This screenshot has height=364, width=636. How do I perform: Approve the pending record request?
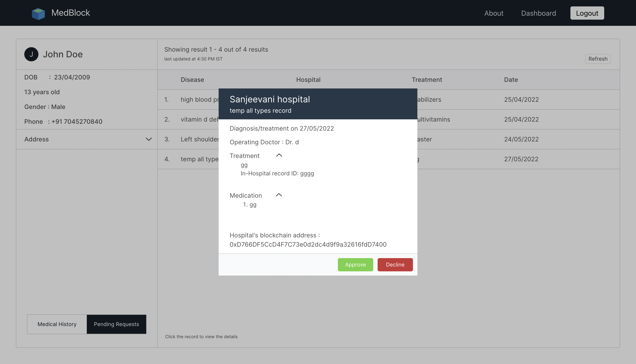355,265
